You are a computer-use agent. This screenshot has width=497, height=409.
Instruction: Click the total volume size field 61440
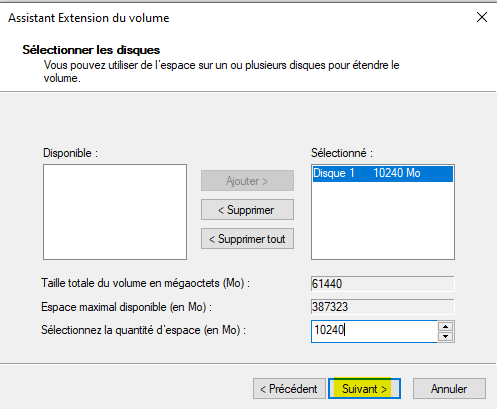(382, 284)
